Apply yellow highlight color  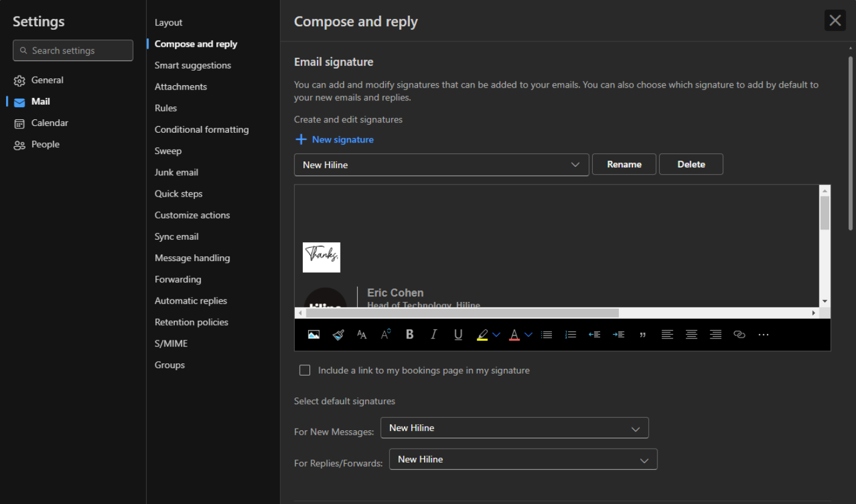pyautogui.click(x=482, y=334)
